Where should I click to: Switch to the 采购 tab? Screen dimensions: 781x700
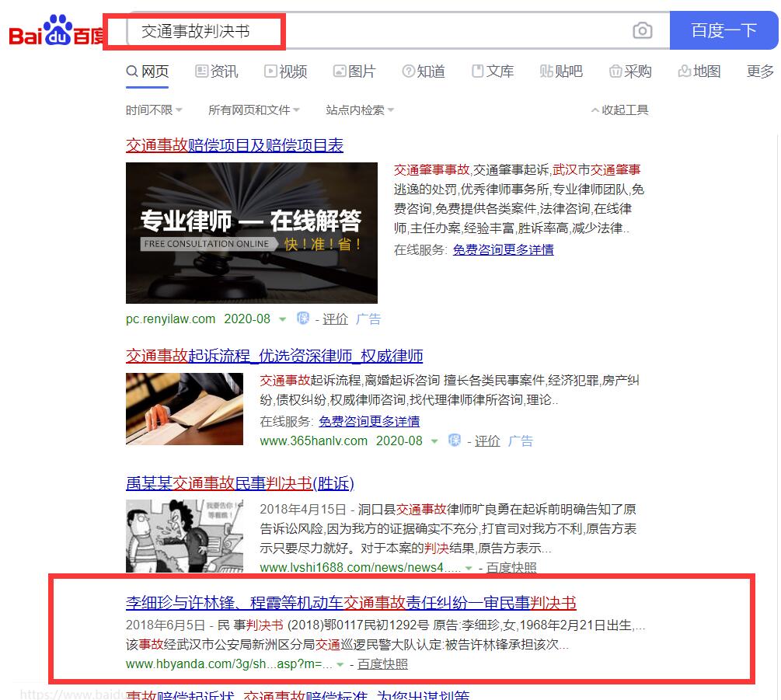[630, 71]
